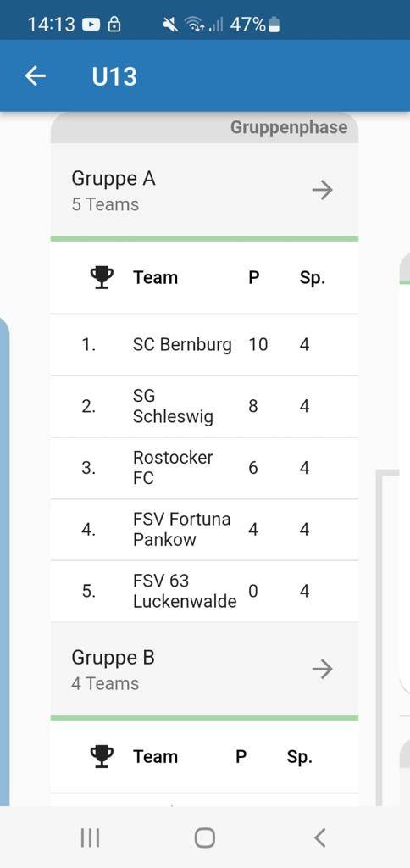Tap Android home button
The image size is (410, 868).
tap(205, 837)
